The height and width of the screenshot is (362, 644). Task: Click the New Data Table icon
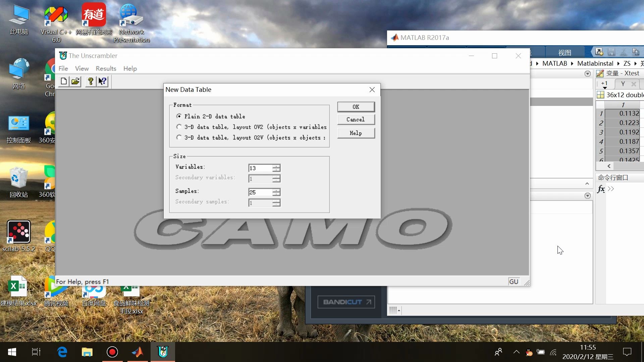coord(64,81)
